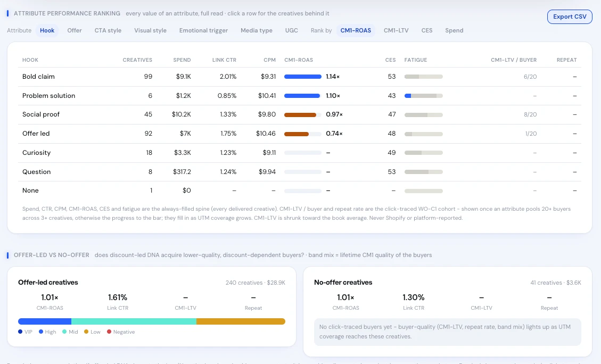The height and width of the screenshot is (364, 601).
Task: Click the SPEND column header
Action: [x=182, y=60]
